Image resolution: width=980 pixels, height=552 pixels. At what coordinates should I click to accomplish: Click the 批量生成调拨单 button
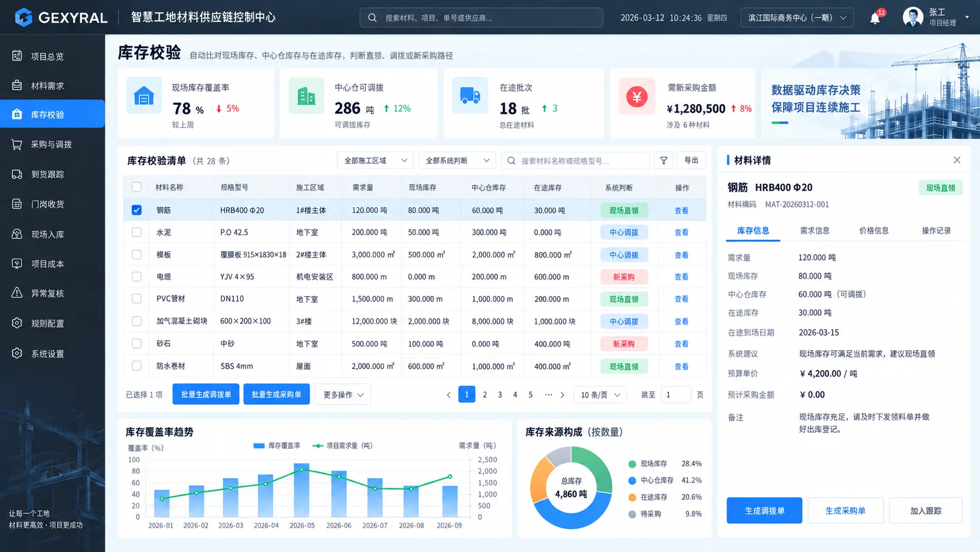pos(206,395)
